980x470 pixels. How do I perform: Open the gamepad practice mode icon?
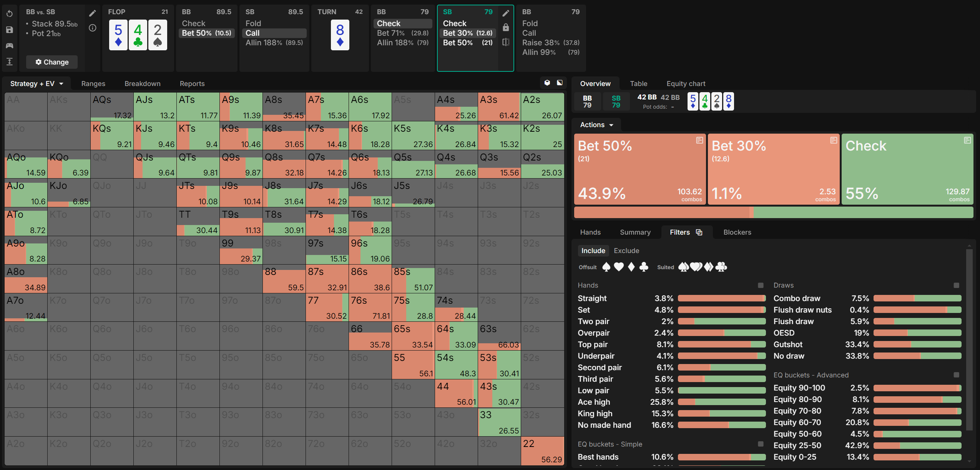[10, 46]
